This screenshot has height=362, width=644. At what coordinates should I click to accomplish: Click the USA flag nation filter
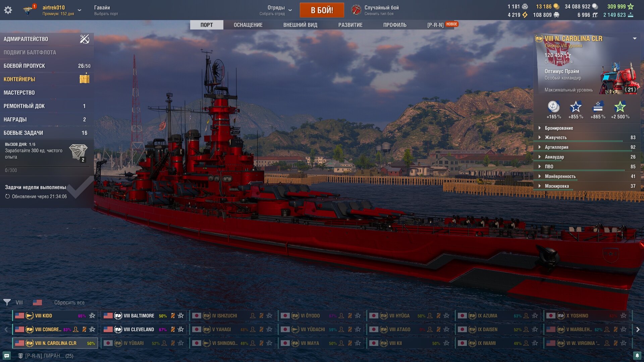[38, 302]
